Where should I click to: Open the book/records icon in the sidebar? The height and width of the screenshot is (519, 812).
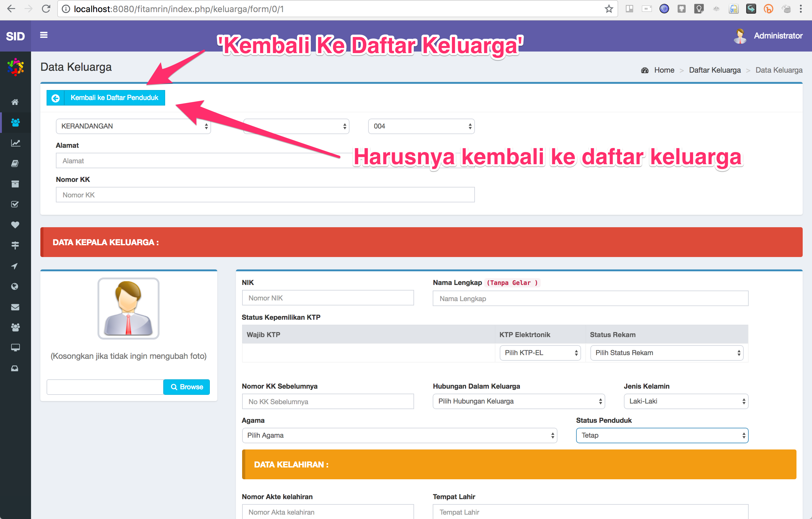(15, 163)
